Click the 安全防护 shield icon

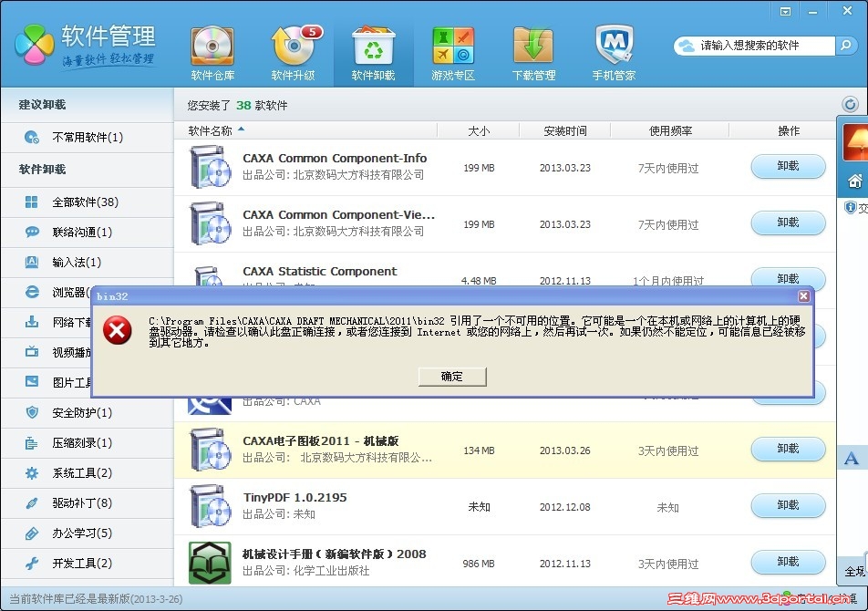pyautogui.click(x=32, y=412)
